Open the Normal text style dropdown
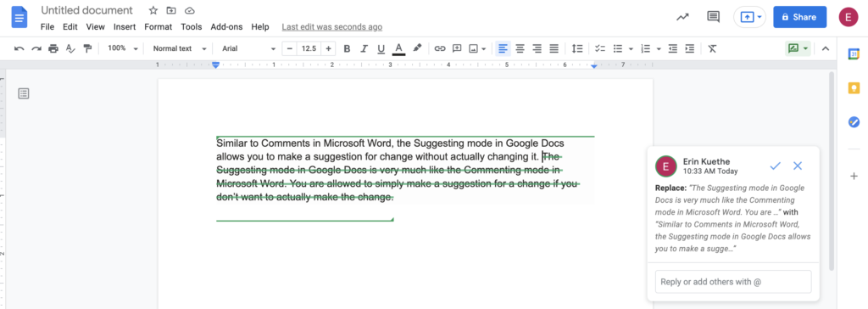The height and width of the screenshot is (309, 868). pos(180,49)
